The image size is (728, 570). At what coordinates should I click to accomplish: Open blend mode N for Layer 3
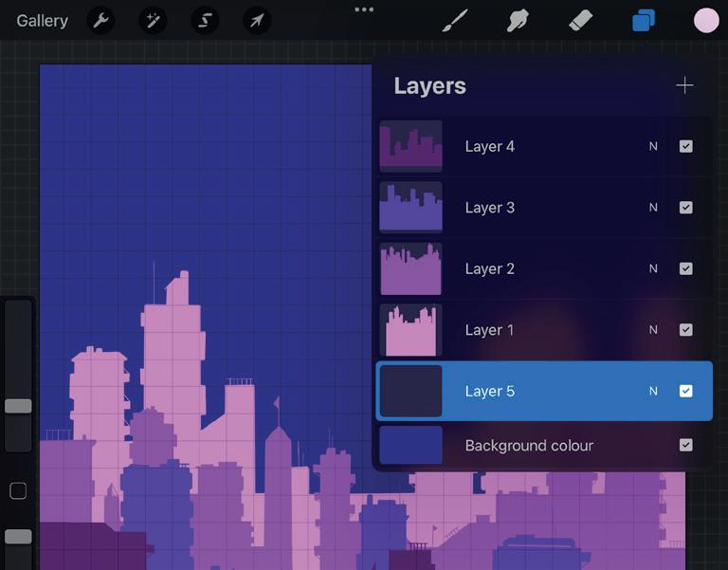653,207
